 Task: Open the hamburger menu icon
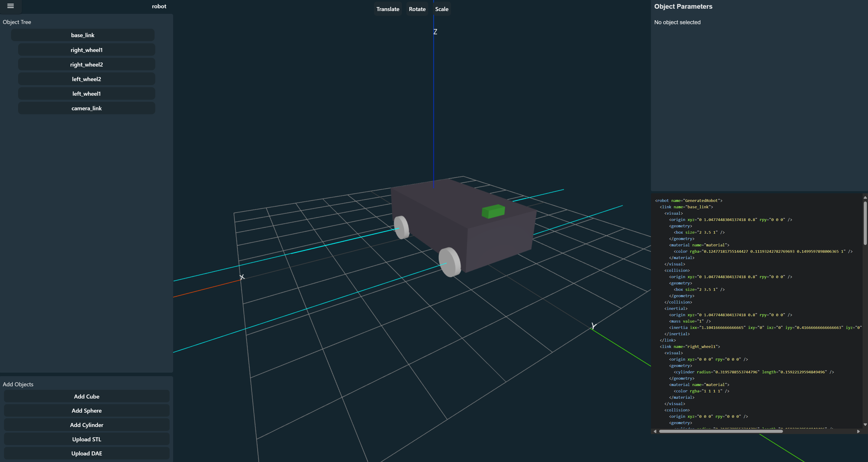click(x=10, y=6)
